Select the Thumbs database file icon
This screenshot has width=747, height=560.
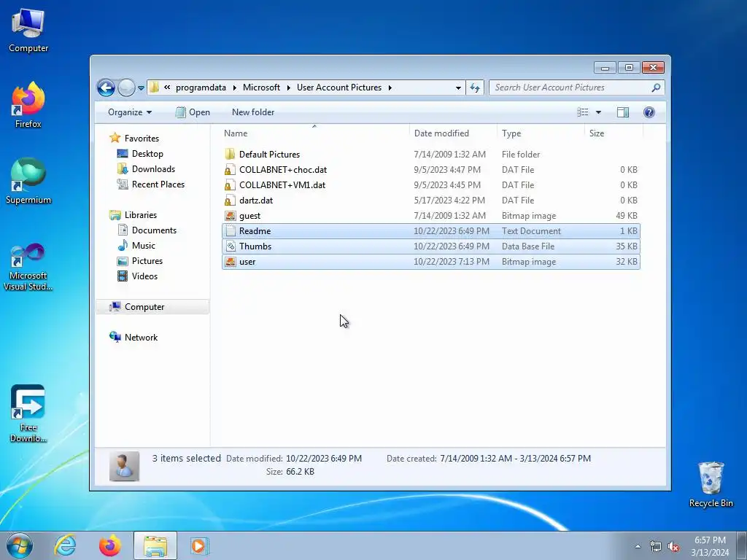coord(230,246)
